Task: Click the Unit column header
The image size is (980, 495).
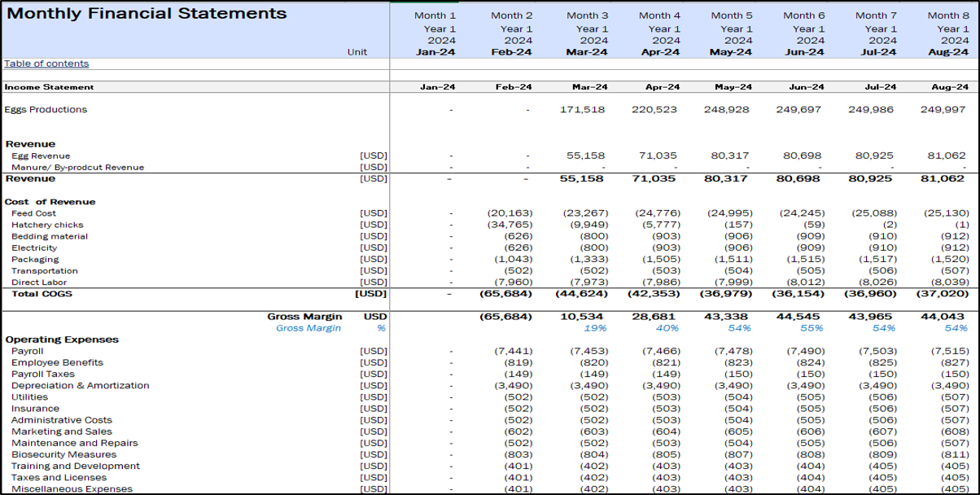Action: 357,52
